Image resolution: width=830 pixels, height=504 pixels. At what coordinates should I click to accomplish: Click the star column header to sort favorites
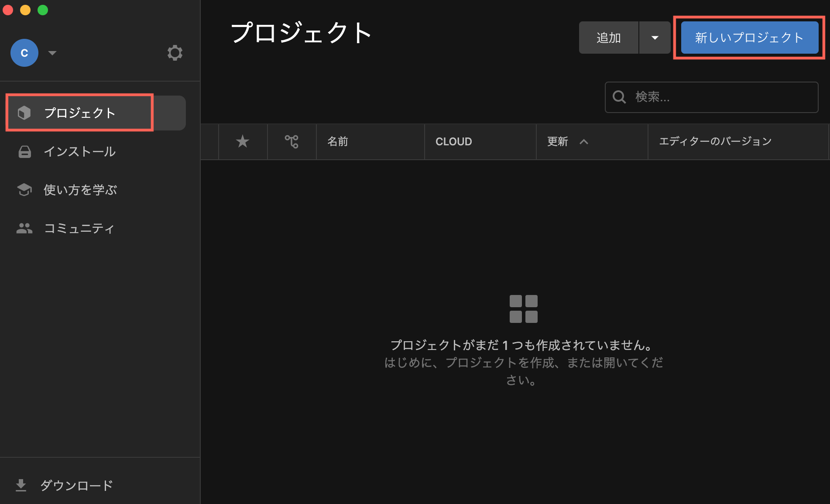click(243, 141)
